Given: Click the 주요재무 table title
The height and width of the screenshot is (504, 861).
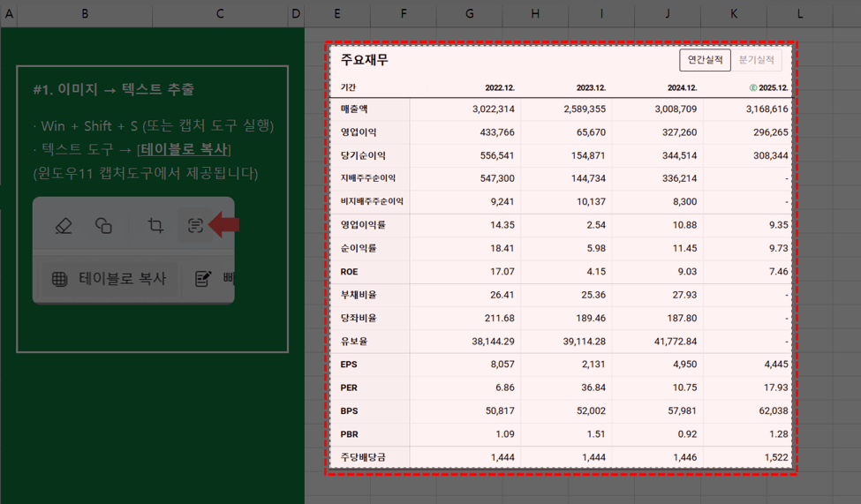Looking at the screenshot, I should click(x=364, y=60).
